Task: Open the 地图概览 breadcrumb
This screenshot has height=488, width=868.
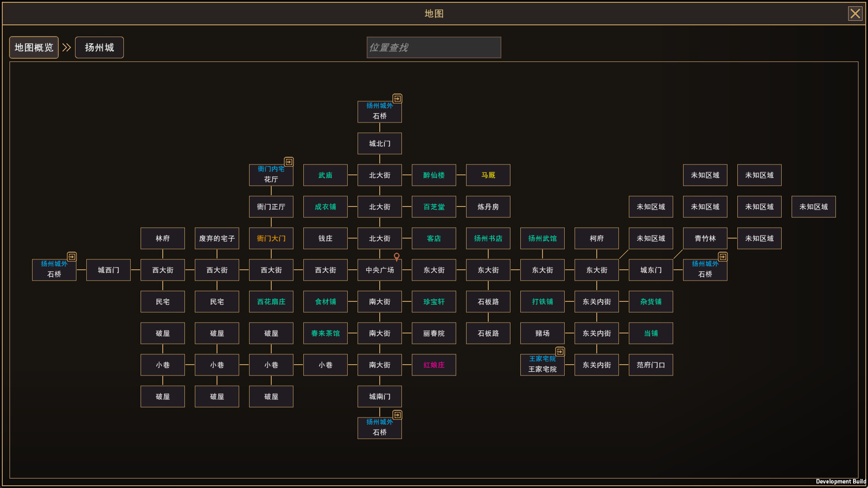Action: (33, 47)
